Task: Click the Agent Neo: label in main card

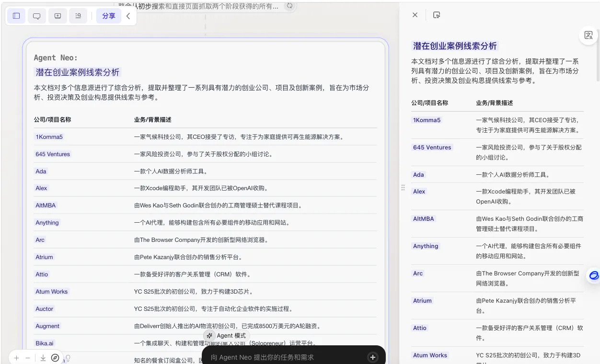Action: pyautogui.click(x=56, y=58)
